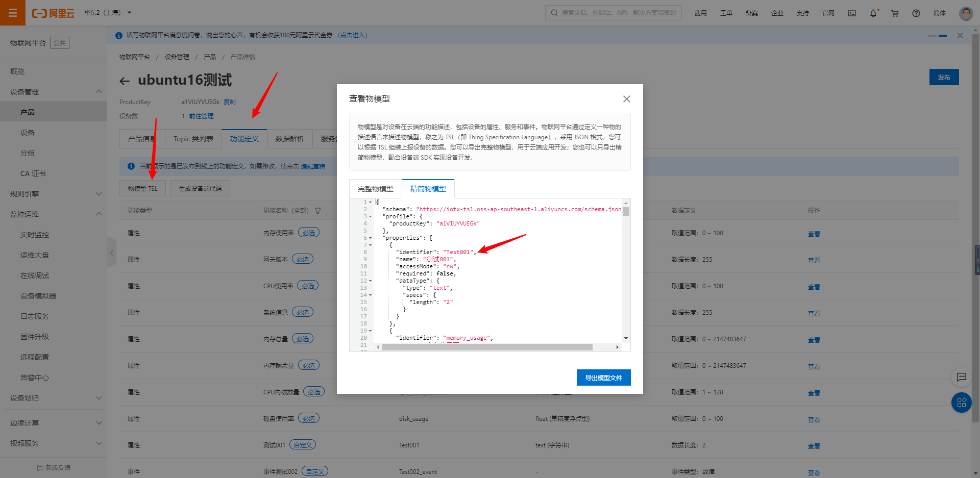
Task: Switch to the 精简物模型 tab
Action: click(428, 188)
